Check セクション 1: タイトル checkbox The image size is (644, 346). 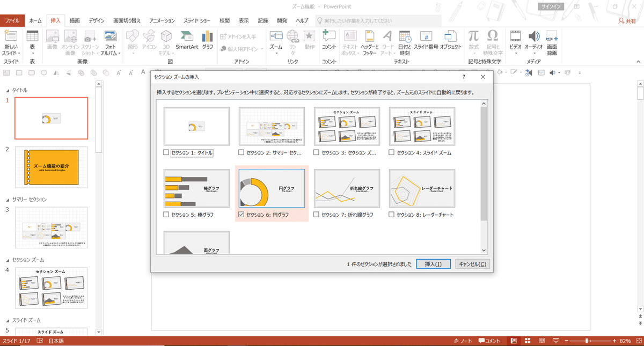166,153
